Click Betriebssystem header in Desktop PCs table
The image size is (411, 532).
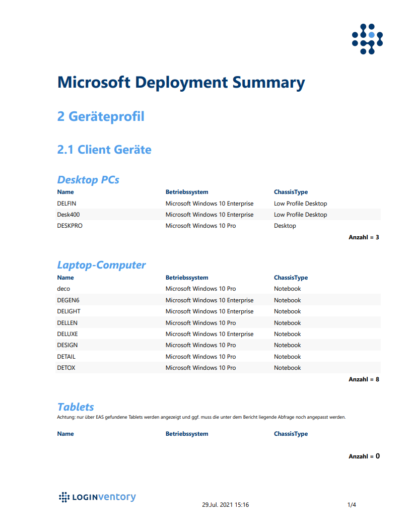[x=187, y=192]
